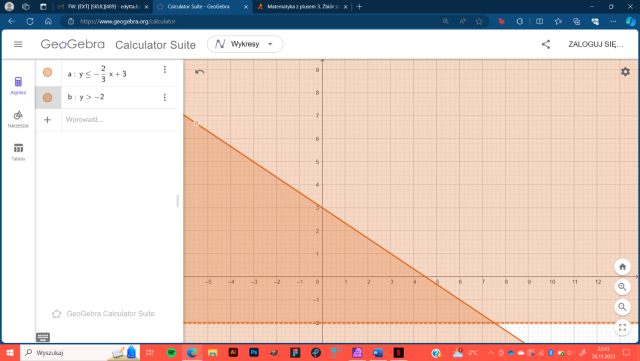Open the Tabela table view

click(18, 152)
